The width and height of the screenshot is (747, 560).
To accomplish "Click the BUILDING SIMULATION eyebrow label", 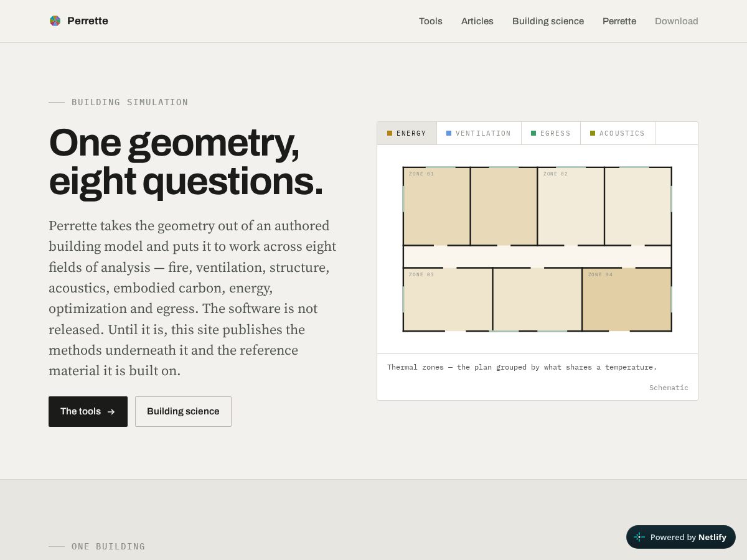I will [x=129, y=102].
